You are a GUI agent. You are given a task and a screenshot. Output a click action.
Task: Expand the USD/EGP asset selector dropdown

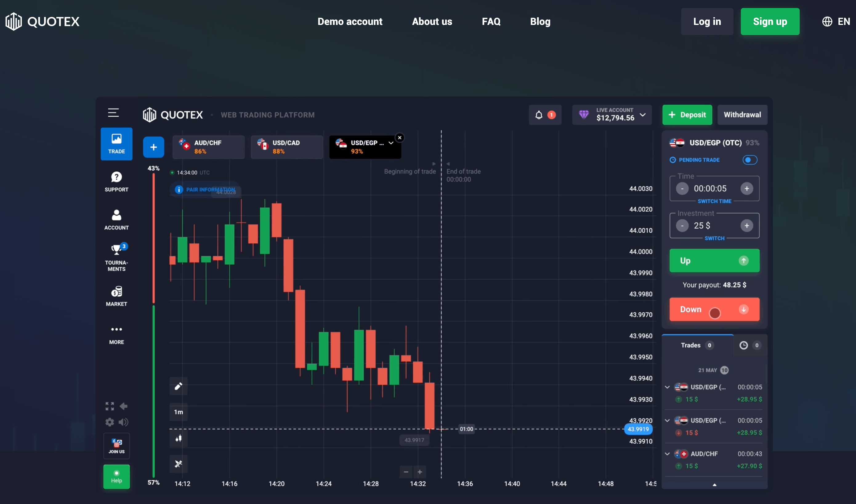point(391,143)
